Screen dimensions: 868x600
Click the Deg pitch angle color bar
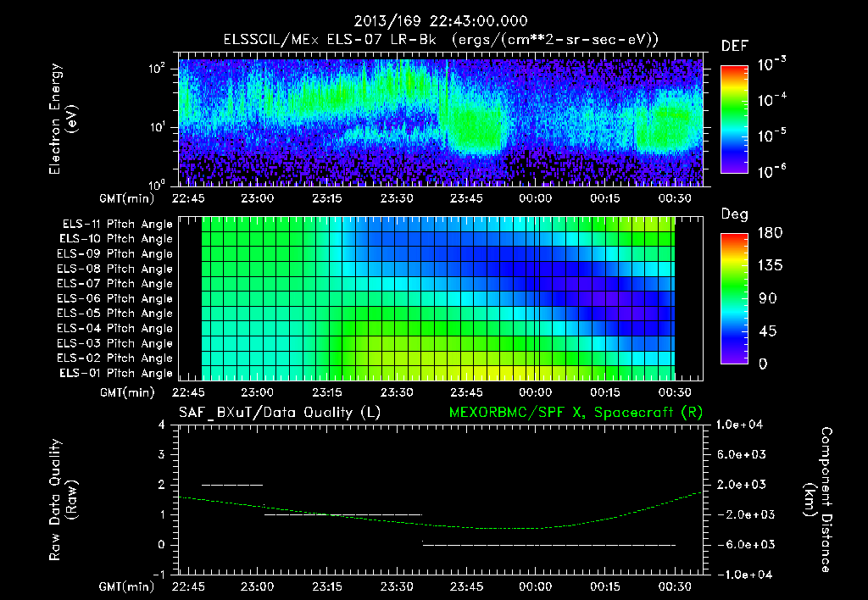(734, 298)
